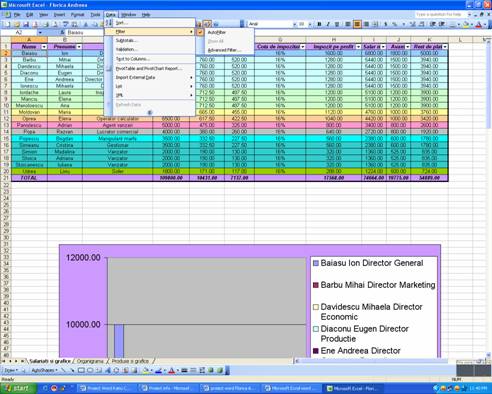Expand the AutoShapes dropdown menu

[x=44, y=370]
